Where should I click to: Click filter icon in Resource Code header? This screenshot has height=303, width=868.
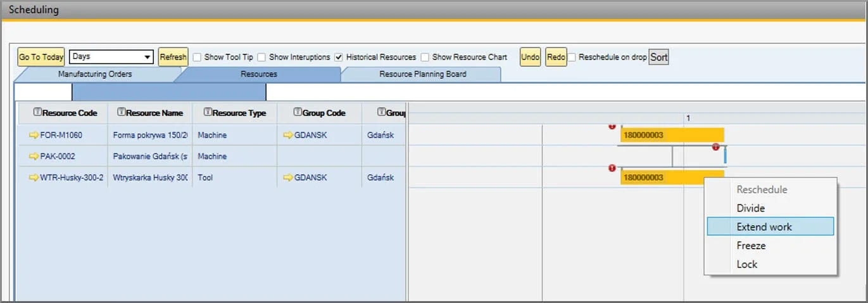coord(37,112)
